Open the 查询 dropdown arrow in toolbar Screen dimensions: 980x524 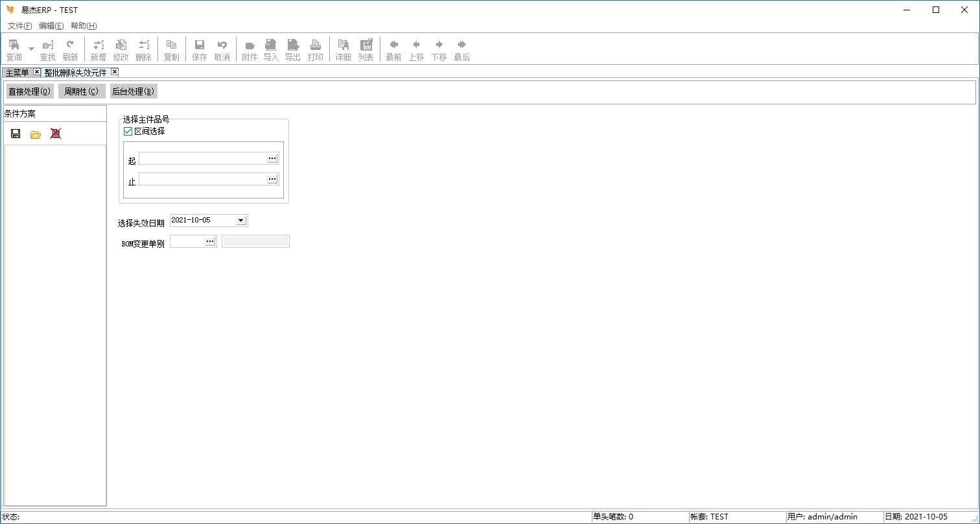point(31,49)
